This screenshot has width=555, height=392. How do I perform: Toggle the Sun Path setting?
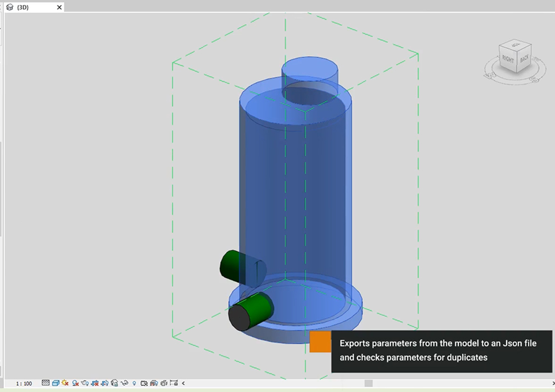(65, 384)
